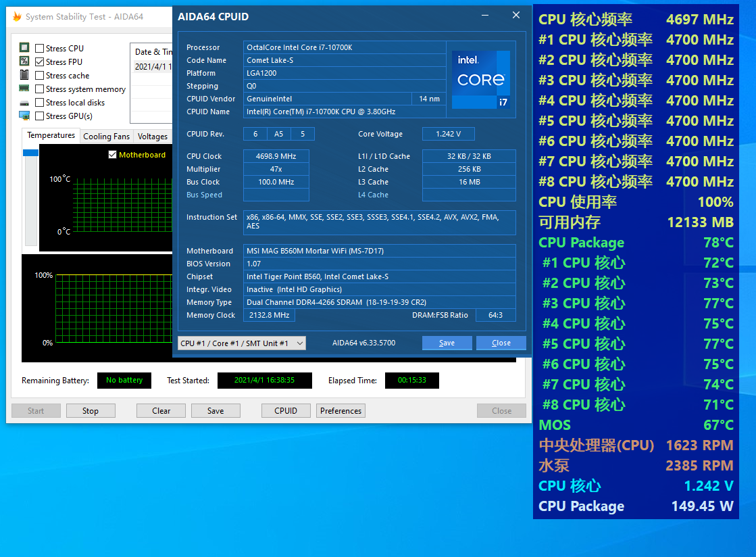Image resolution: width=756 pixels, height=557 pixels.
Task: Click the cache chip icon beside Stress cache
Action: point(24,76)
